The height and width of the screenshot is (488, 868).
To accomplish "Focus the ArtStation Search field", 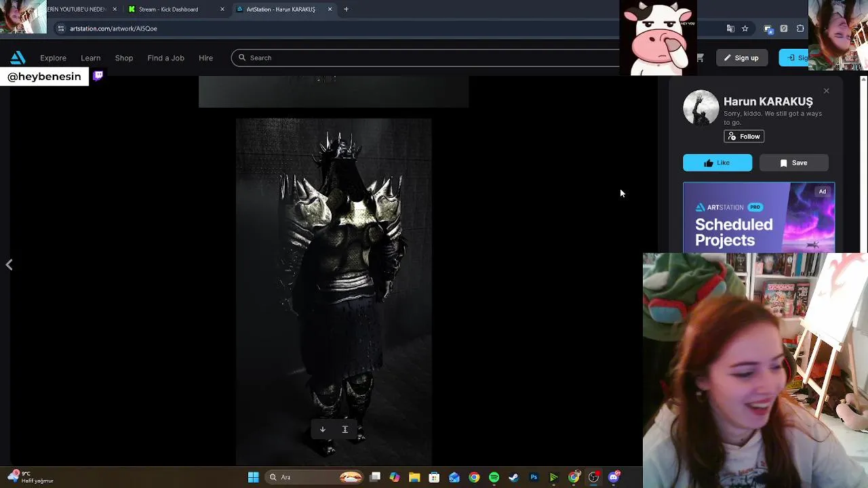I will click(426, 58).
